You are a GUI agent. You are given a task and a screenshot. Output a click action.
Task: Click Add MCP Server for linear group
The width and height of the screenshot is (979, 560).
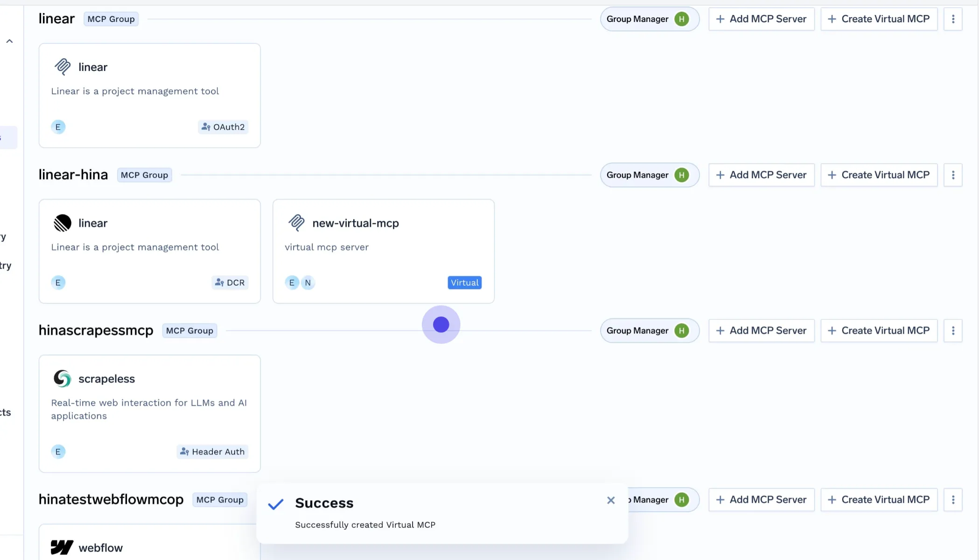coord(761,19)
